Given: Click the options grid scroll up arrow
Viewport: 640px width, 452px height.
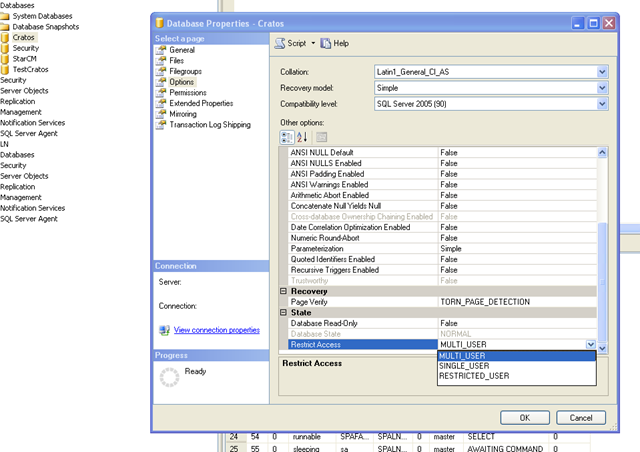Looking at the screenshot, I should pos(602,153).
